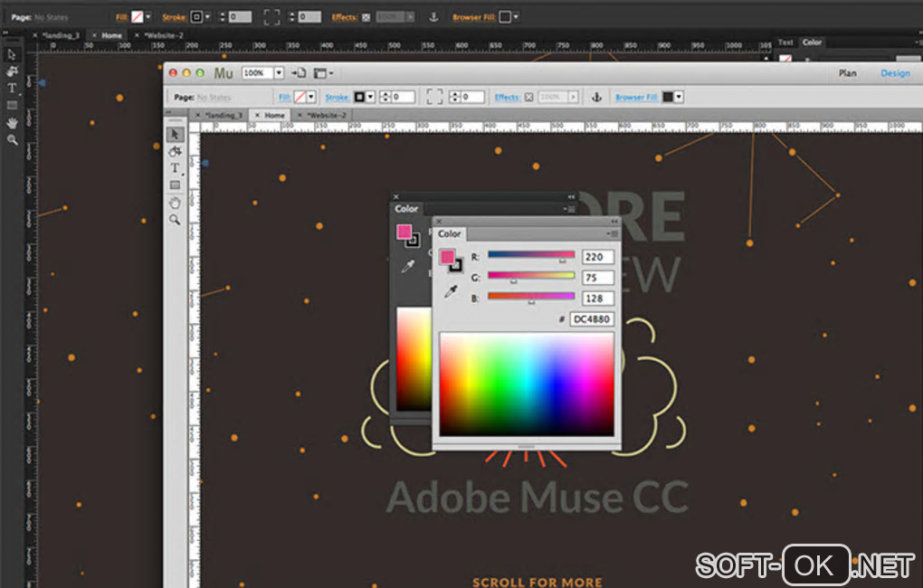Open the zoom level dropdown showing 100%
Screen dimensions: 923x588
pos(279,73)
